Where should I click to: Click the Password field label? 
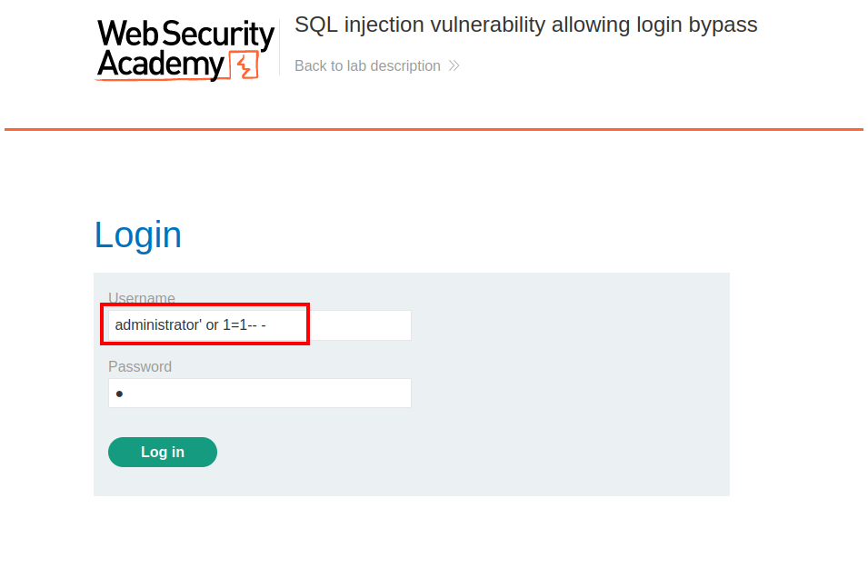click(x=140, y=367)
